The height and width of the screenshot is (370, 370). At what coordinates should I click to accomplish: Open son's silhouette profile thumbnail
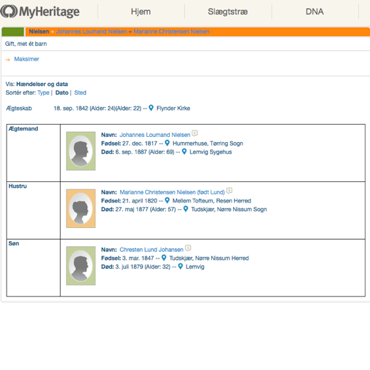[x=81, y=266]
